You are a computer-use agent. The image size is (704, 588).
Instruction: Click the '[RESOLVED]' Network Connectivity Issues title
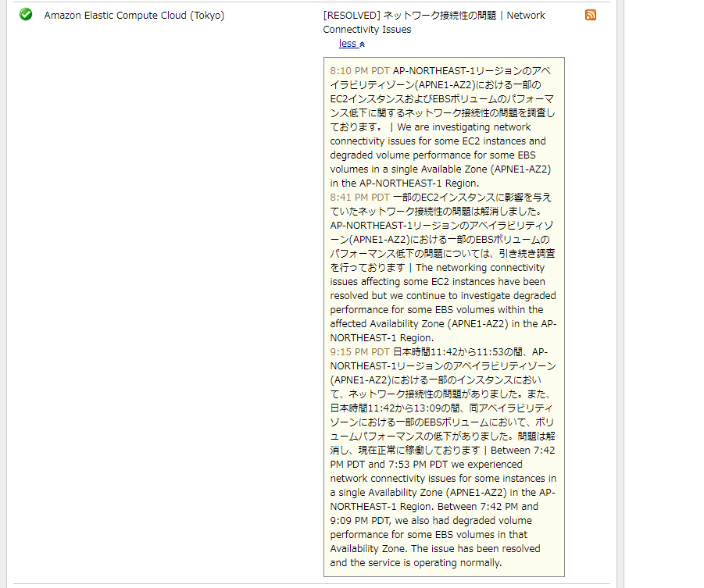(x=434, y=22)
